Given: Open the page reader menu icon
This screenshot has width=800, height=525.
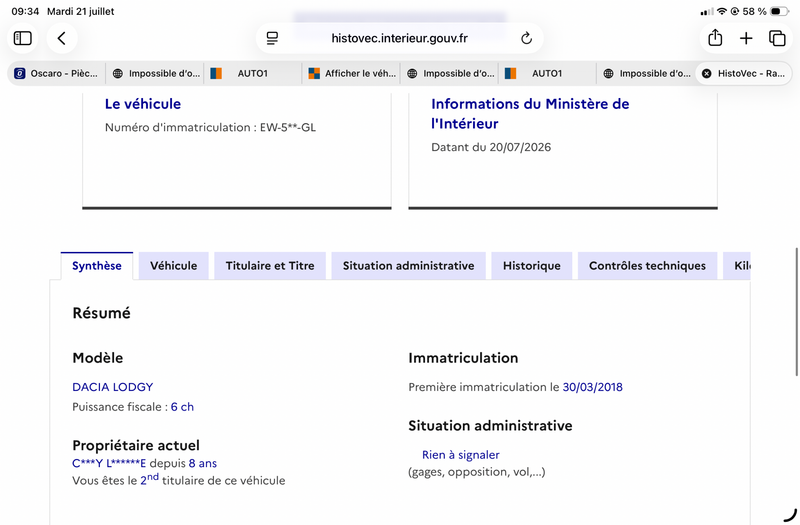Looking at the screenshot, I should pyautogui.click(x=272, y=38).
